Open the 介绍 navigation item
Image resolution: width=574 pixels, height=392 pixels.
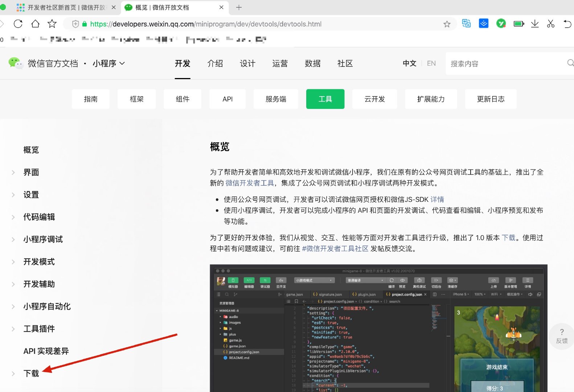point(215,64)
